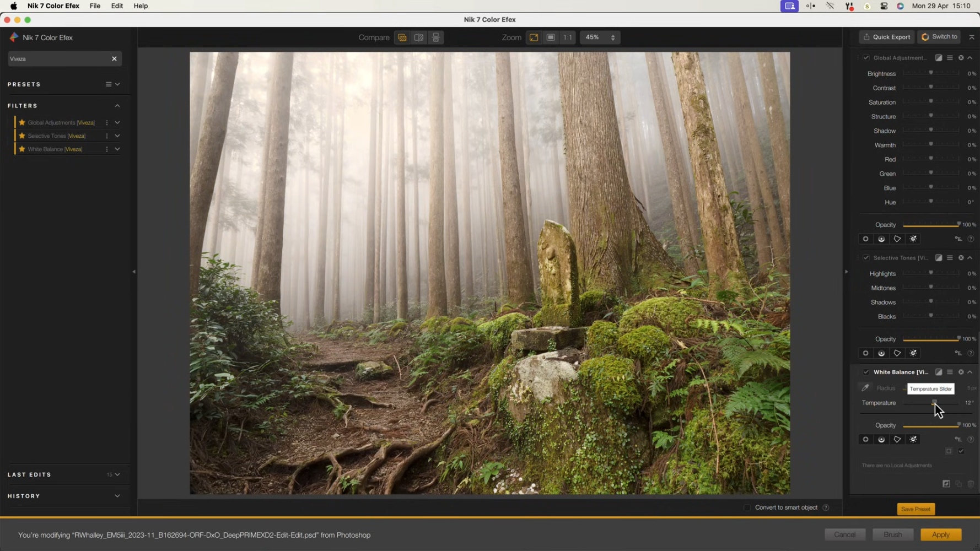Toggle mask display for Selective Tones filter
The height and width of the screenshot is (551, 980).
(939, 258)
